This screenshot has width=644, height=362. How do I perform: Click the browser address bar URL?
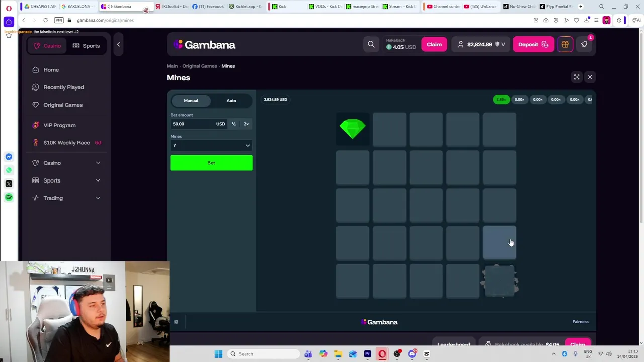pos(106,20)
